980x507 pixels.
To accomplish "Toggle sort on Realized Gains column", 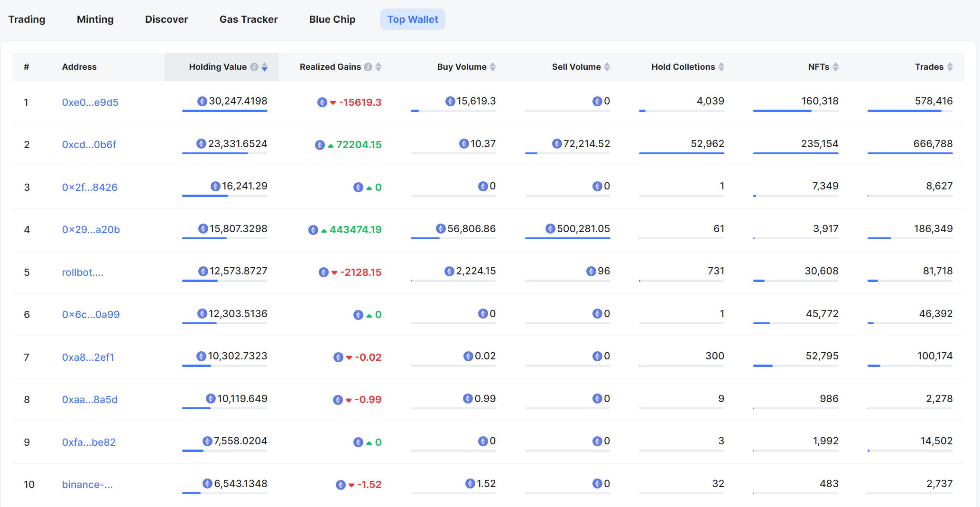I will [x=379, y=67].
